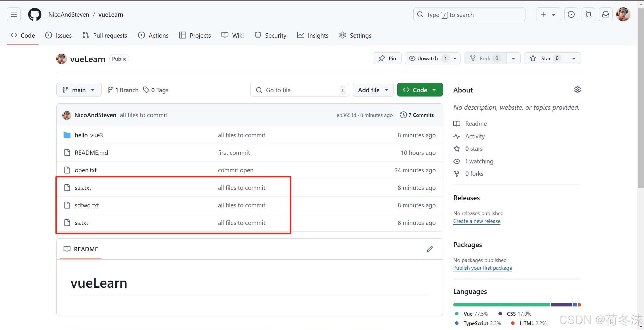Click Create a new release link
644x330 pixels.
[x=477, y=221]
